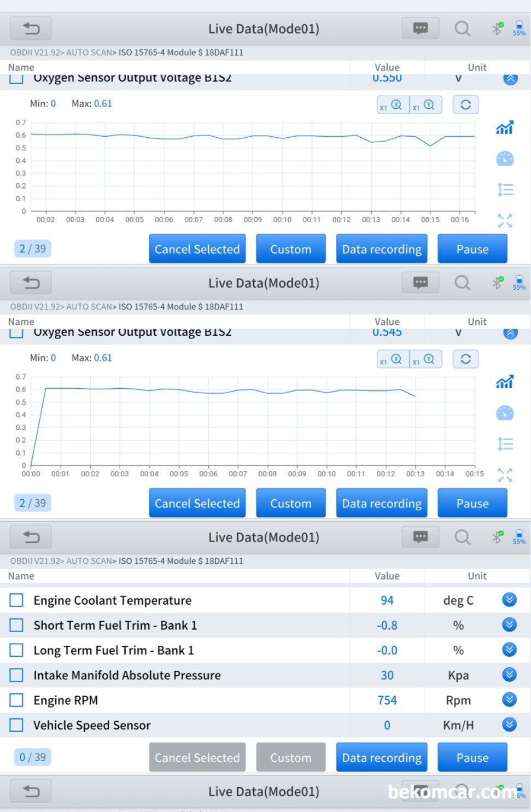This screenshot has width=531, height=812.
Task: Switch to graph view using the chart icon
Action: point(504,127)
